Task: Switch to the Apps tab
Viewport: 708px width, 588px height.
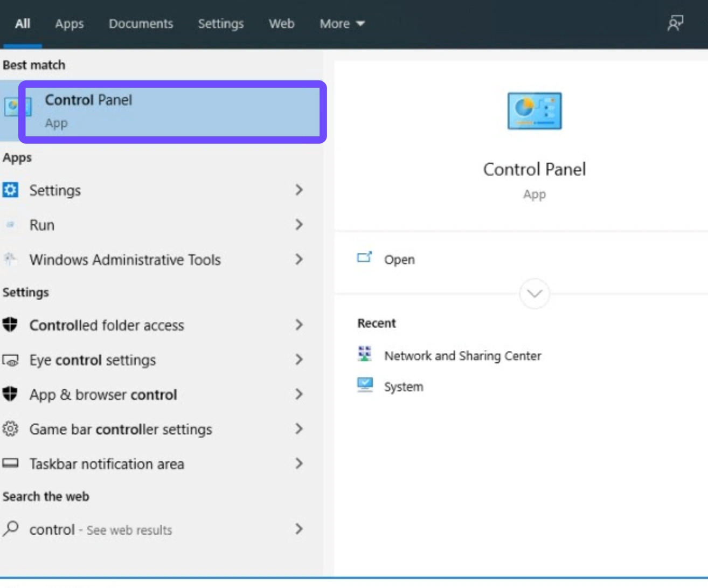Action: tap(69, 23)
